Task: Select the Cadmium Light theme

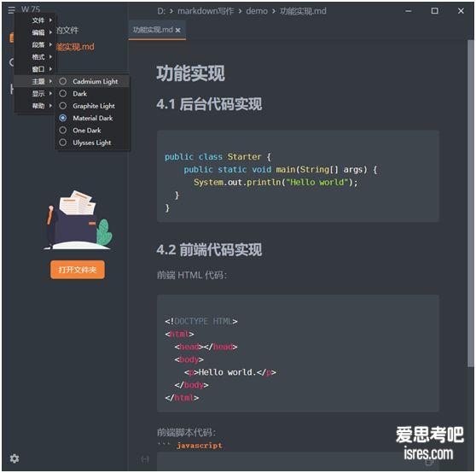Action: tap(93, 81)
